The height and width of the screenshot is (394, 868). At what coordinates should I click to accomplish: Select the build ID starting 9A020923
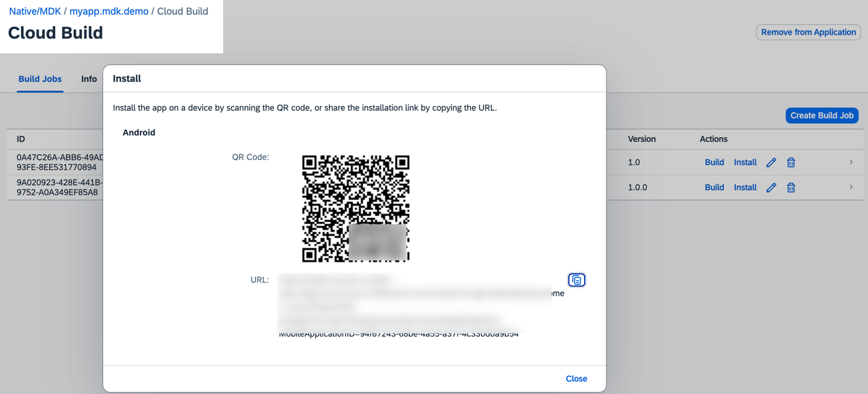coord(60,187)
